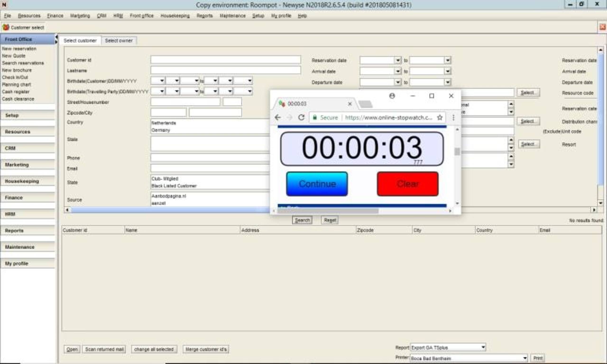Sort by Zipcode column header
The image size is (607, 364).
point(384,230)
